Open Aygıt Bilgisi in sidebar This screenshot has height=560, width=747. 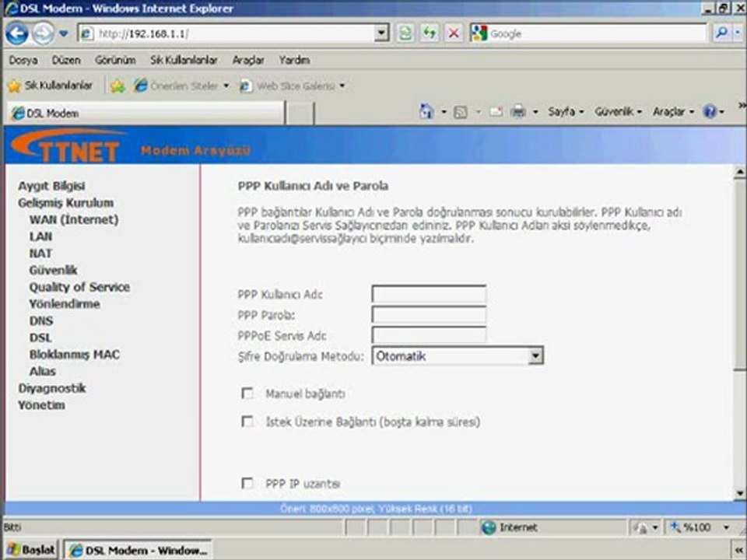(x=51, y=186)
